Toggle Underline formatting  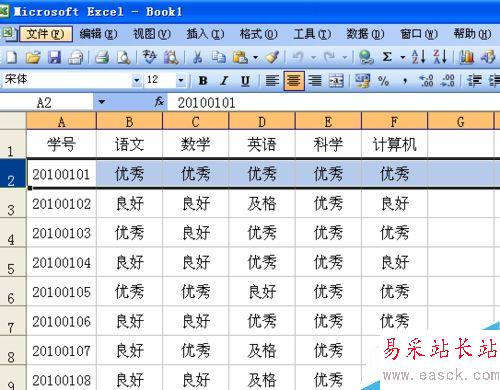point(246,81)
